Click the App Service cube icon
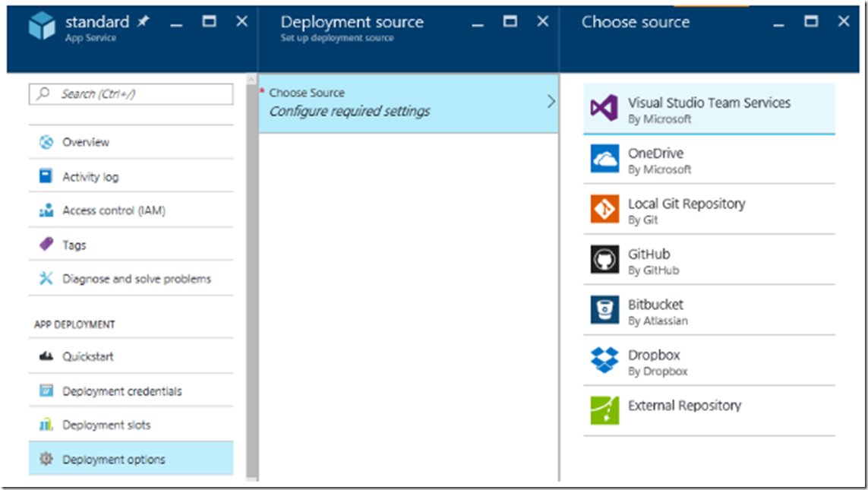This screenshot has height=490, width=868. click(42, 26)
